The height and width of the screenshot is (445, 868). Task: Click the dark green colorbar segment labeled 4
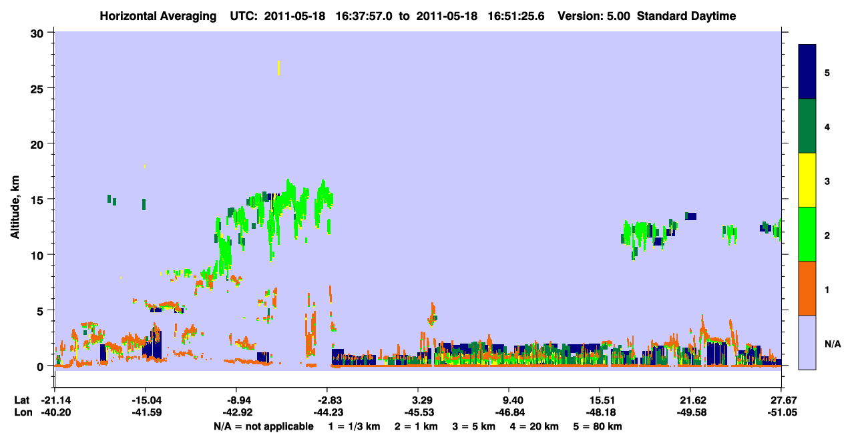click(807, 126)
